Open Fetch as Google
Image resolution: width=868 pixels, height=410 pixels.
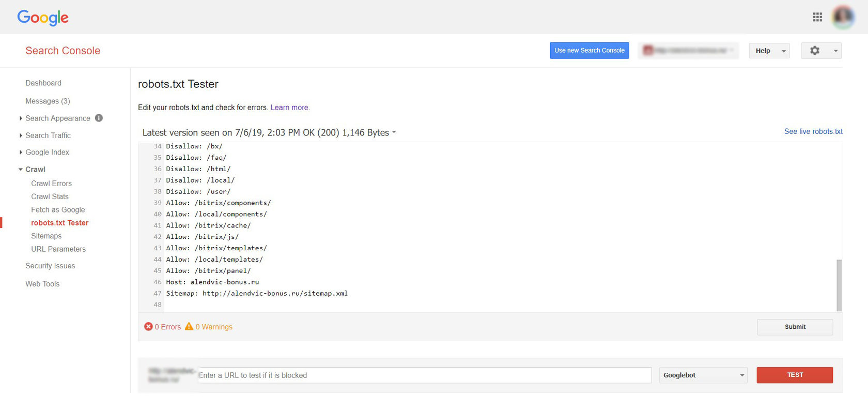58,209
